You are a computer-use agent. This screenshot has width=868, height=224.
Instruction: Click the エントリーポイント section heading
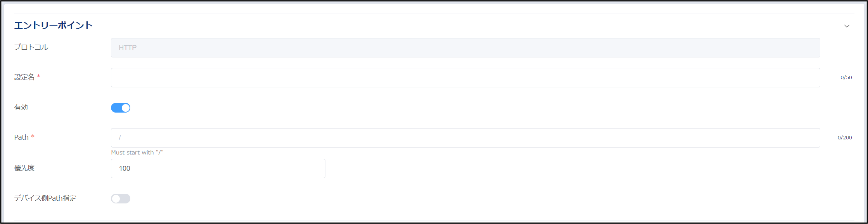[54, 26]
